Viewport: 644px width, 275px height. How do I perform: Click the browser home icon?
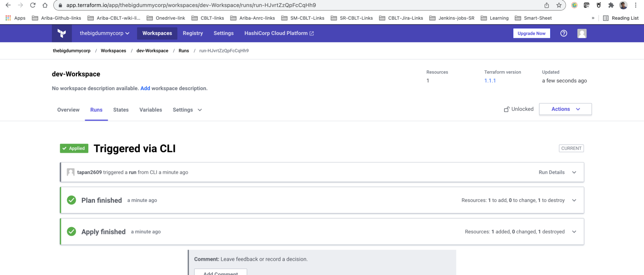pos(45,6)
